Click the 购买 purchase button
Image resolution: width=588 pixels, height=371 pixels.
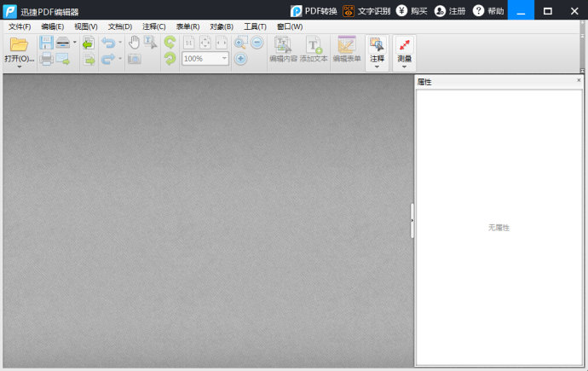click(412, 11)
